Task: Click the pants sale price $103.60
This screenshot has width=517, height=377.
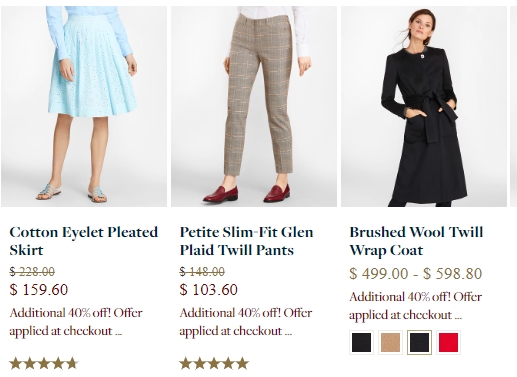Action: tap(209, 289)
